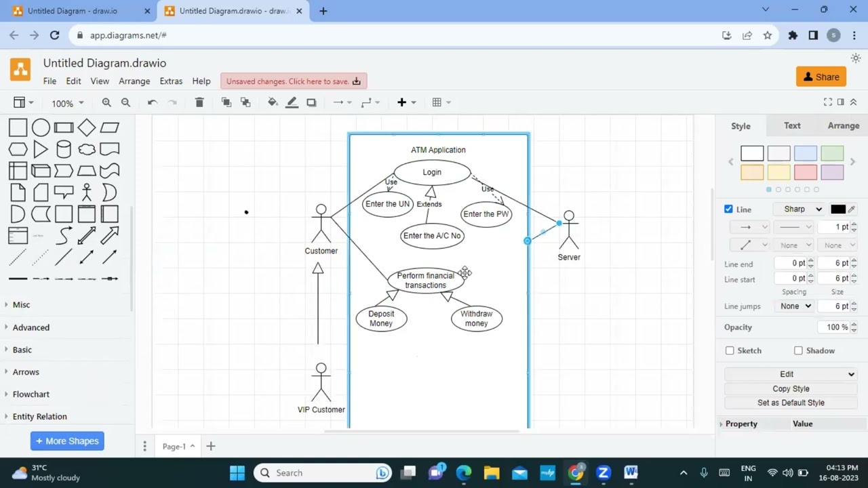Delete selected element with trash icon

(199, 102)
